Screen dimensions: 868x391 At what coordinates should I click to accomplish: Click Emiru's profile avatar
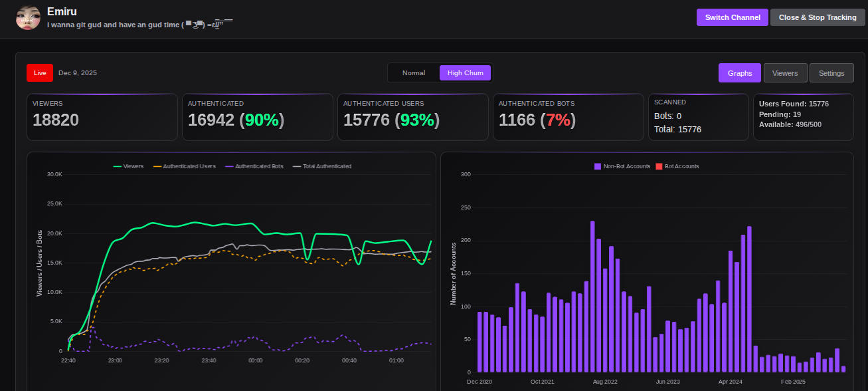point(28,18)
